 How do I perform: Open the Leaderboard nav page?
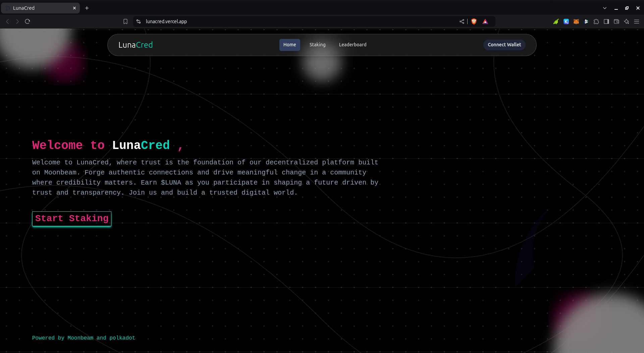pos(353,45)
